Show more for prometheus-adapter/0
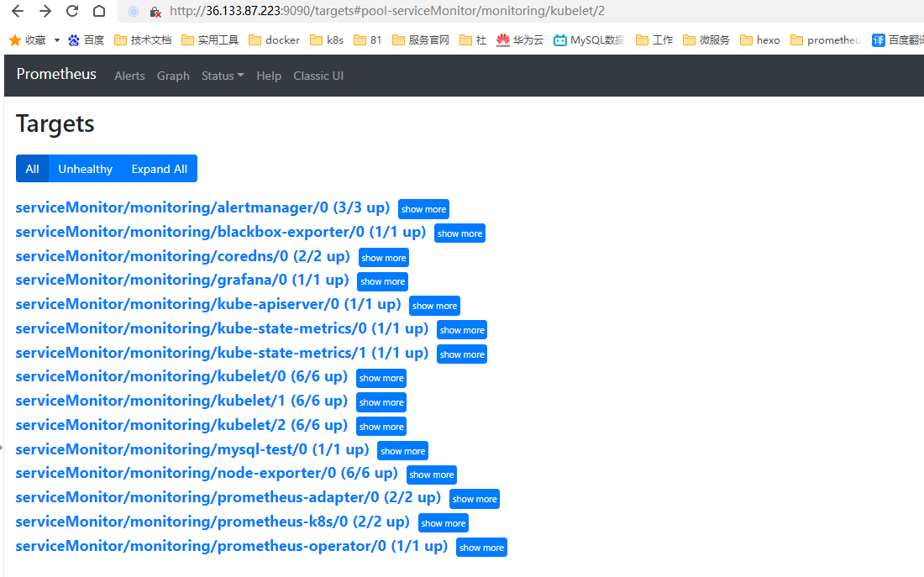The width and height of the screenshot is (924, 577). [475, 499]
